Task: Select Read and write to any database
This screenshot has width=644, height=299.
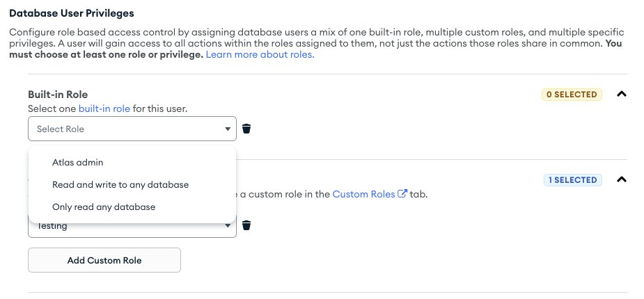Action: (x=120, y=184)
